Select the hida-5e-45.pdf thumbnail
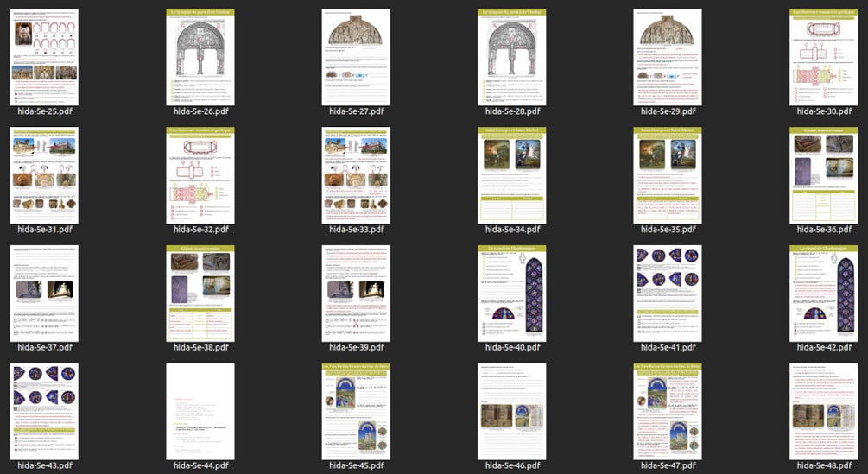The height and width of the screenshot is (474, 868). [356, 412]
